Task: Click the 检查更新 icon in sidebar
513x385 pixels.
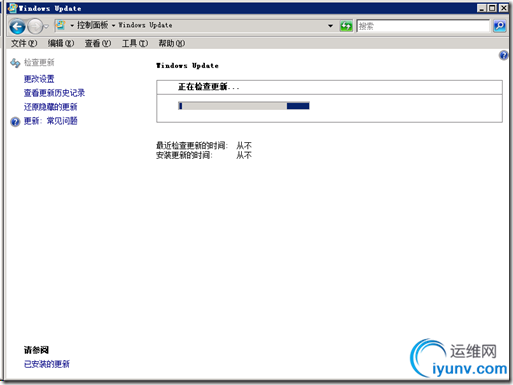Action: coord(15,63)
